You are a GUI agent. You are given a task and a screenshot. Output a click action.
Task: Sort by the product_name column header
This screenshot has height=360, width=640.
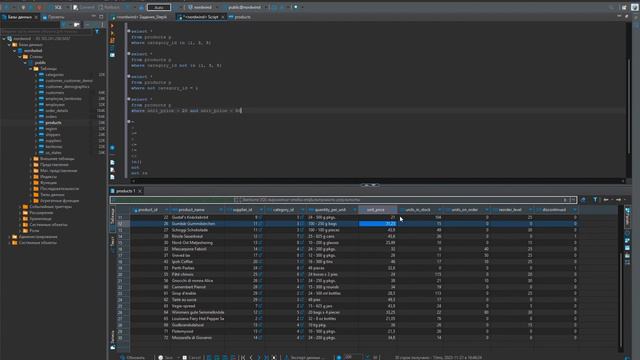tap(192, 210)
